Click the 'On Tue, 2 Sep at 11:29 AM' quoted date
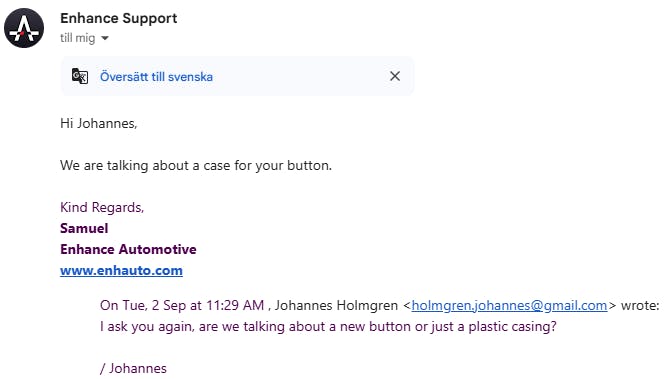This screenshot has width=666, height=379. (x=182, y=305)
